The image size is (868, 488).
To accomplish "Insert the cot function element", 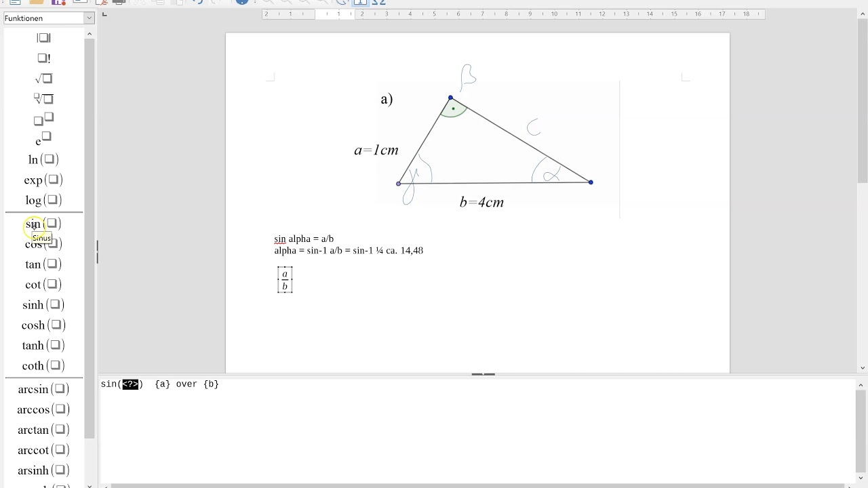I will coord(43,285).
